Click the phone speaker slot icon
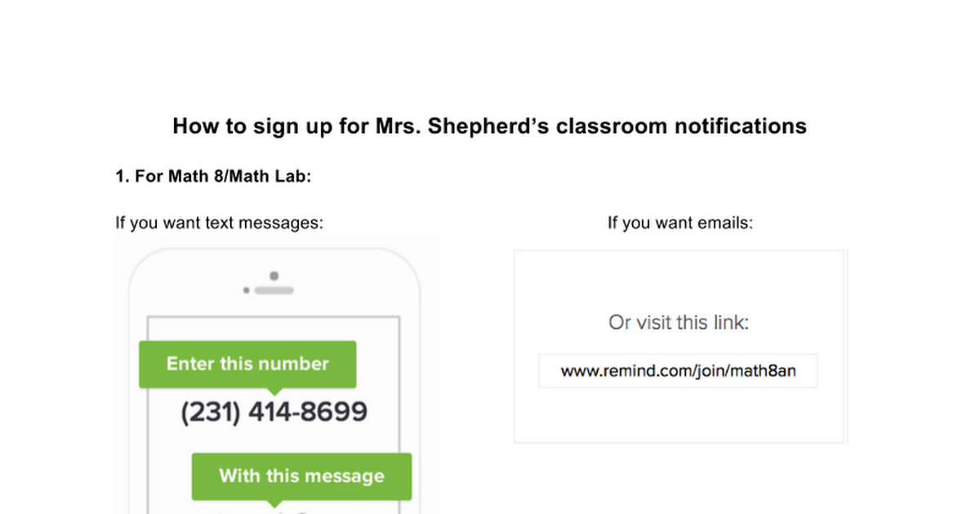The width and height of the screenshot is (980, 514). coord(274,290)
